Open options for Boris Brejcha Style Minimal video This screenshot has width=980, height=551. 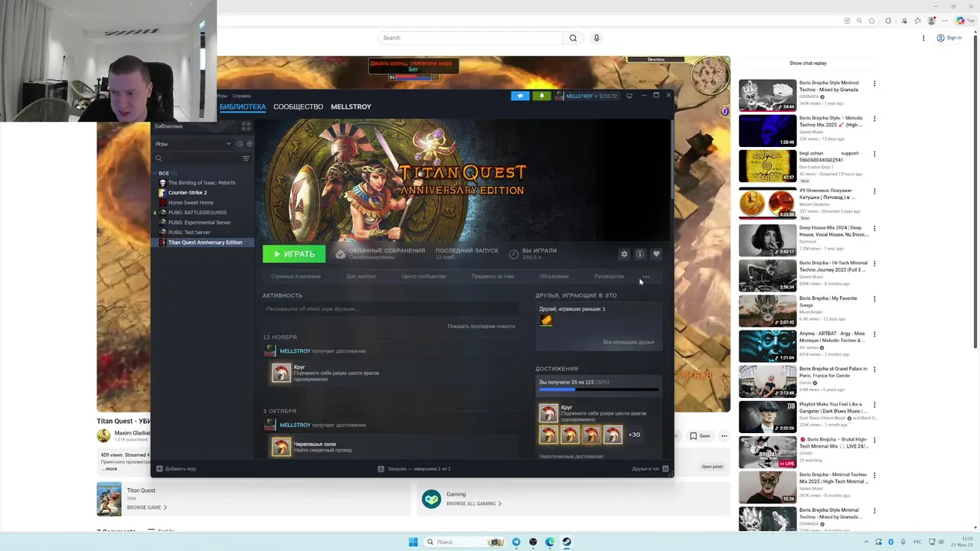[874, 83]
